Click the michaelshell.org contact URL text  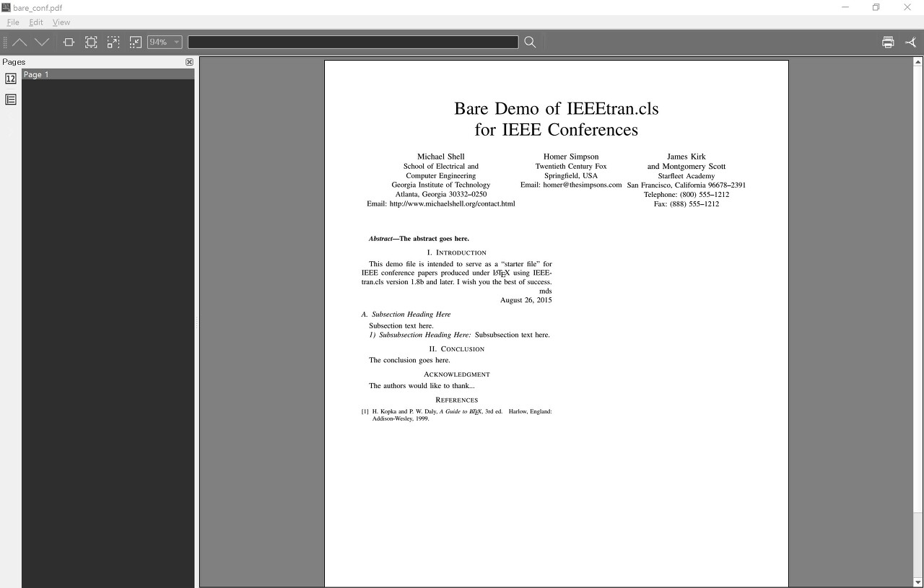[x=452, y=204]
